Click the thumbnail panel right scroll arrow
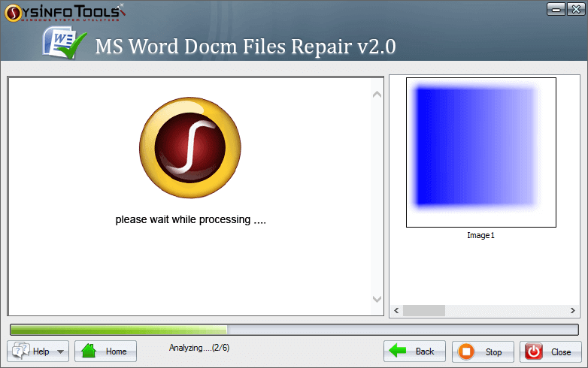 (573, 310)
